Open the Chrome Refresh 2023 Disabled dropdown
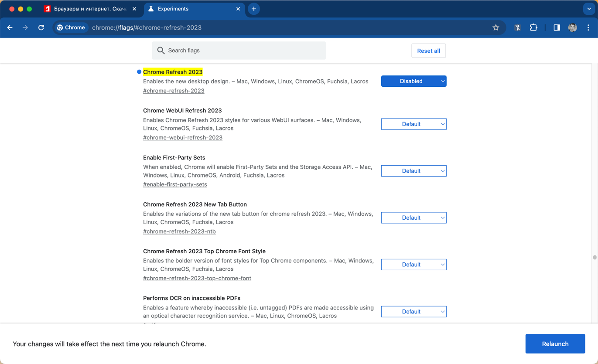This screenshot has width=598, height=364. (x=413, y=81)
